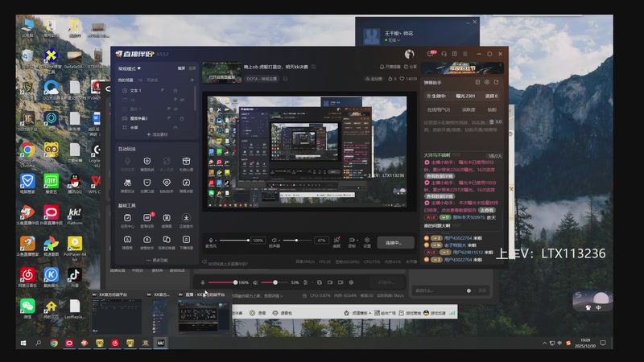Image resolution: width=644 pixels, height=362 pixels.
Task: Open the Windows Start menu
Action: point(23,343)
